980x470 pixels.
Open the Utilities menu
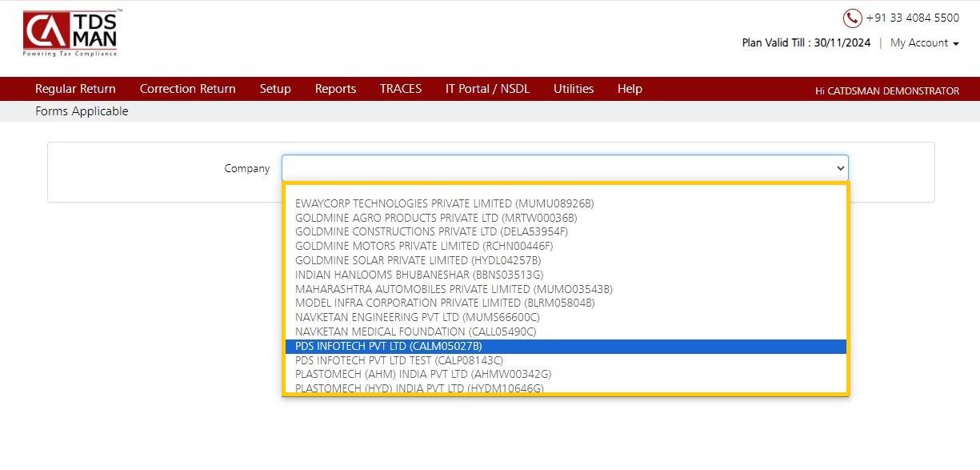coord(574,89)
